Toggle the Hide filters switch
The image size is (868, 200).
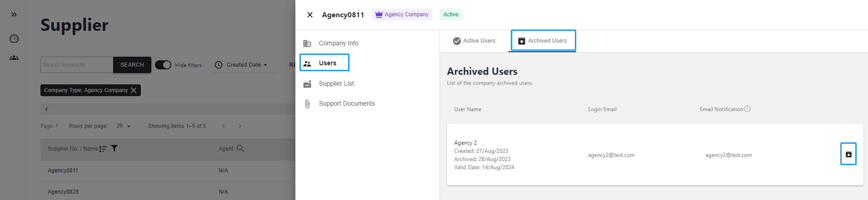163,65
